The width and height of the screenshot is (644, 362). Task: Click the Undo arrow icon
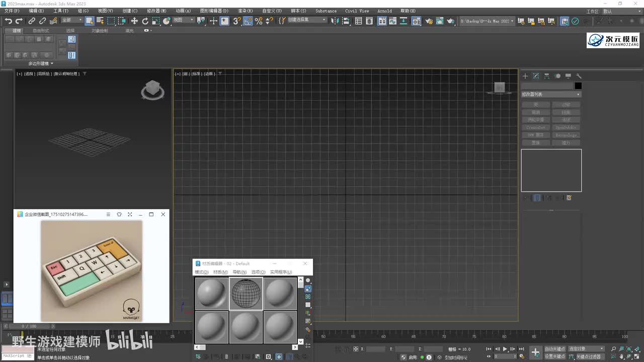tap(8, 21)
